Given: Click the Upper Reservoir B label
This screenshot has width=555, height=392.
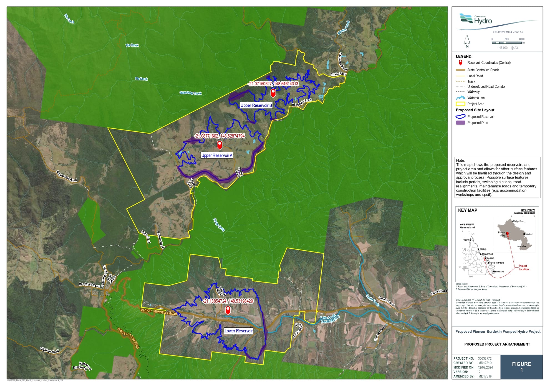Looking at the screenshot, I should (256, 105).
